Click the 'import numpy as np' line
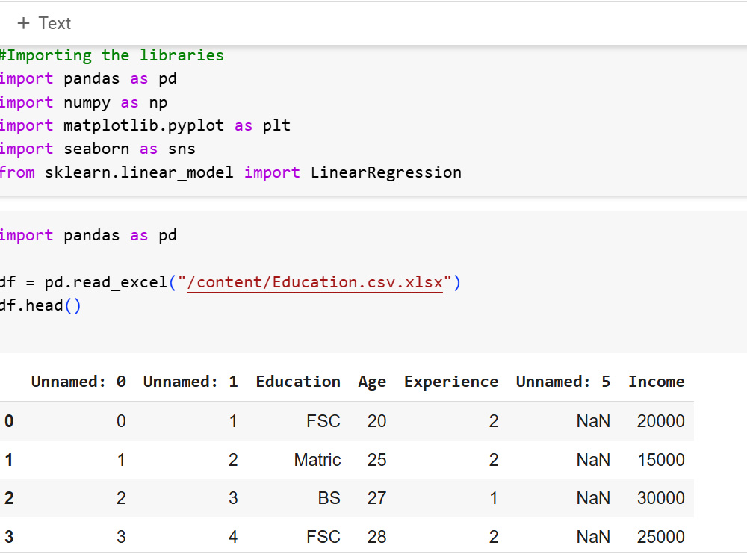The width and height of the screenshot is (747, 560). click(x=84, y=102)
